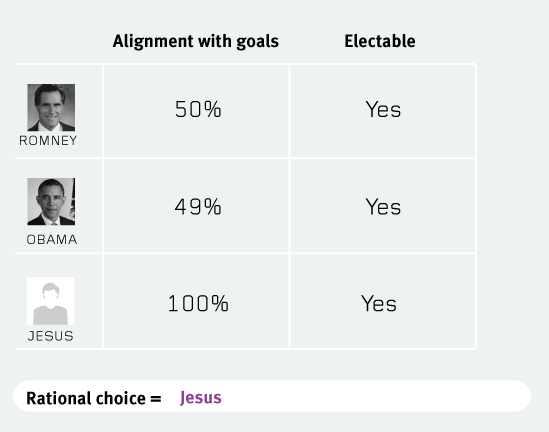
Task: Click the Alignment with goals column header
Action: (x=196, y=42)
